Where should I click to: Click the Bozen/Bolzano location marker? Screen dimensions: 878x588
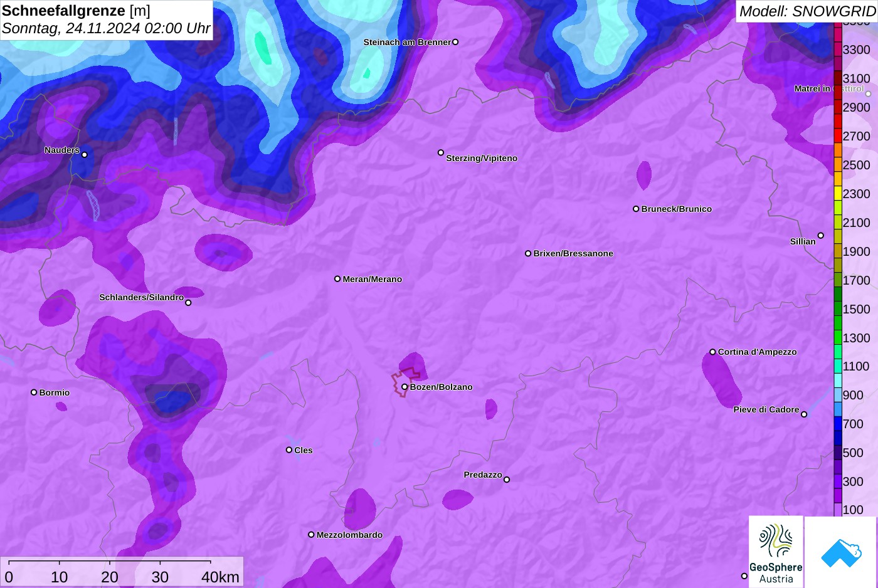(x=405, y=387)
